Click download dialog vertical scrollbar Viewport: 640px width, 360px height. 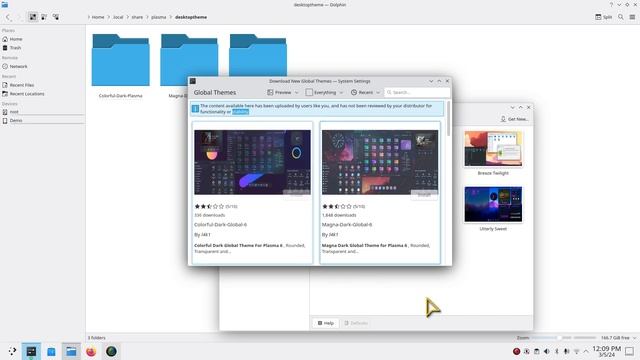click(x=449, y=118)
